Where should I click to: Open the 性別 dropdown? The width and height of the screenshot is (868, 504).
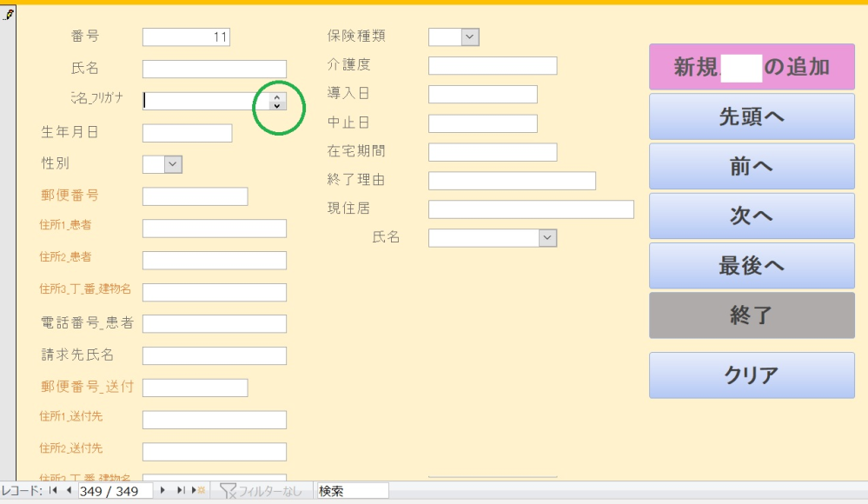173,164
